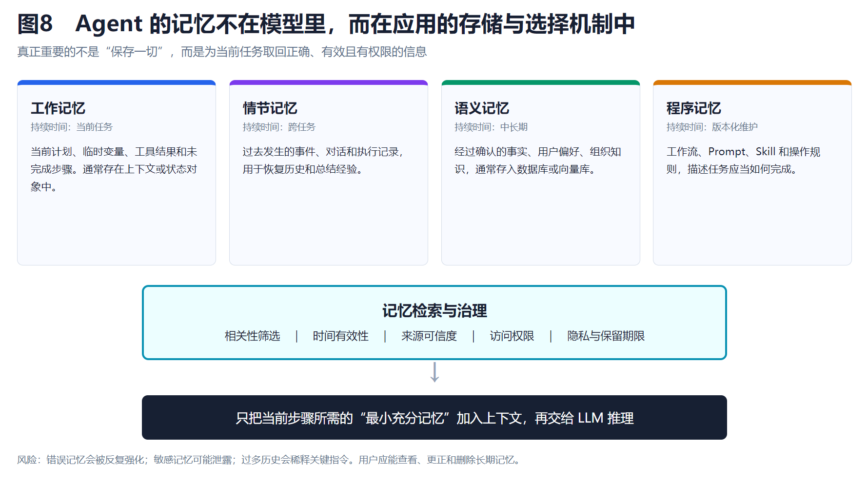
Task: Select the '工作记忆' card heading
Action: click(x=58, y=108)
